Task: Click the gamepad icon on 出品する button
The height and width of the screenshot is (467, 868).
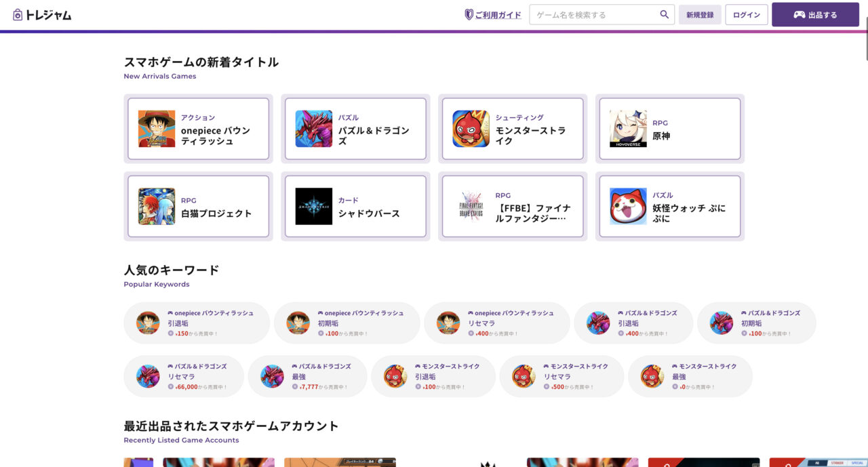Action: point(800,15)
